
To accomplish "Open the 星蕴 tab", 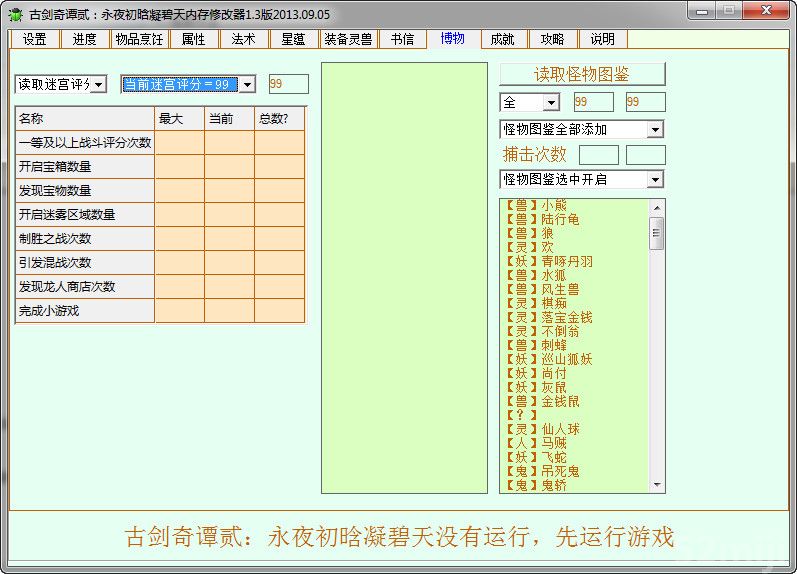I will (x=293, y=39).
